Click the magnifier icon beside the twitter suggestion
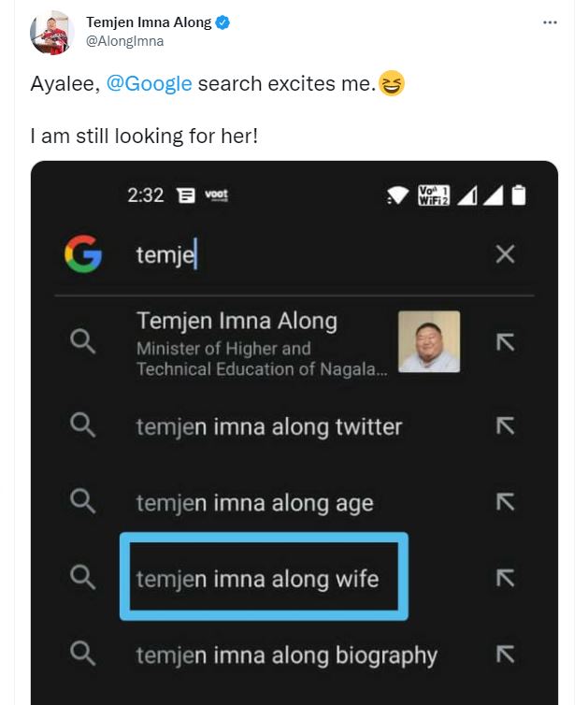The width and height of the screenshot is (588, 705). coord(83,426)
